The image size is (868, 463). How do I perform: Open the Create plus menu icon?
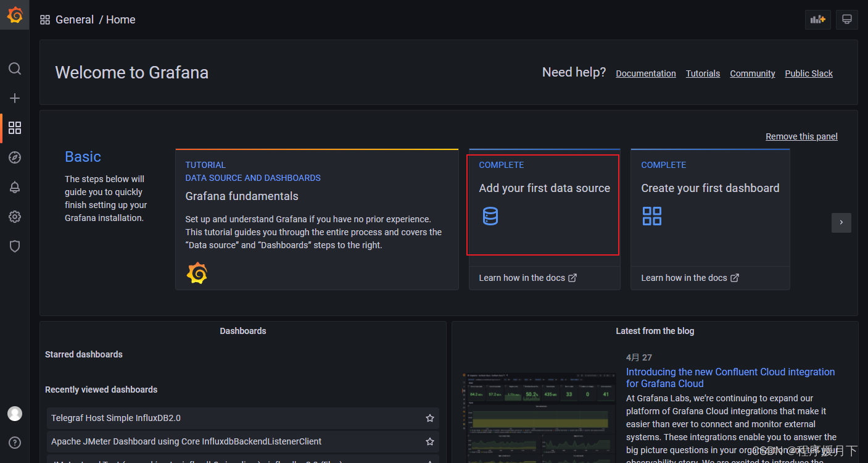click(15, 98)
